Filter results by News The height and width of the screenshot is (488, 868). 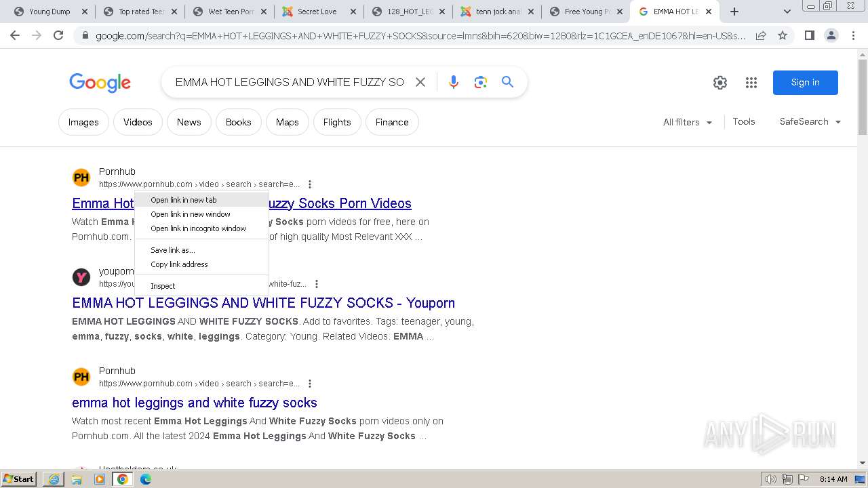189,122
